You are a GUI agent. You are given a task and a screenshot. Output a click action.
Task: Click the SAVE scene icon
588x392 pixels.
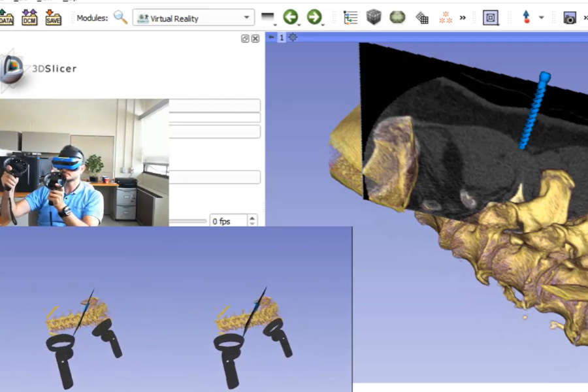(x=53, y=17)
